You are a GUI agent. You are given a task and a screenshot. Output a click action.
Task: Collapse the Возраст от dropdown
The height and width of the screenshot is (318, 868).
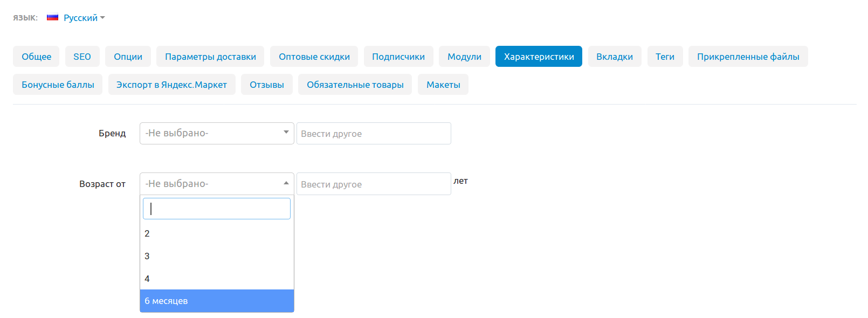click(x=217, y=184)
